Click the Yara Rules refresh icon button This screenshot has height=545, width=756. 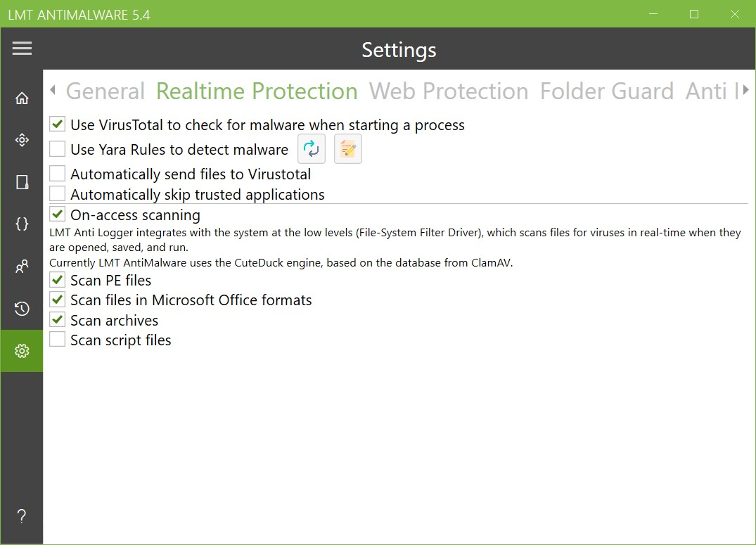312,149
